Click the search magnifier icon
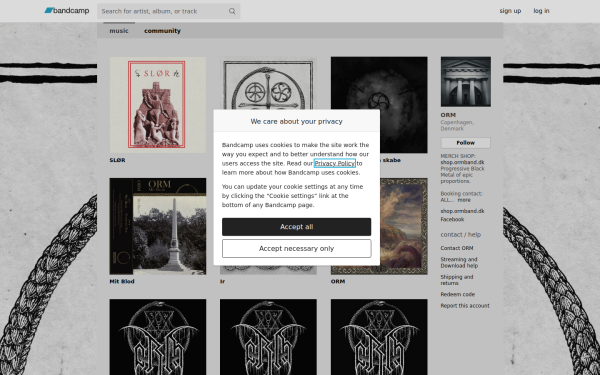Screen dimensions: 600x375 [x=232, y=11]
